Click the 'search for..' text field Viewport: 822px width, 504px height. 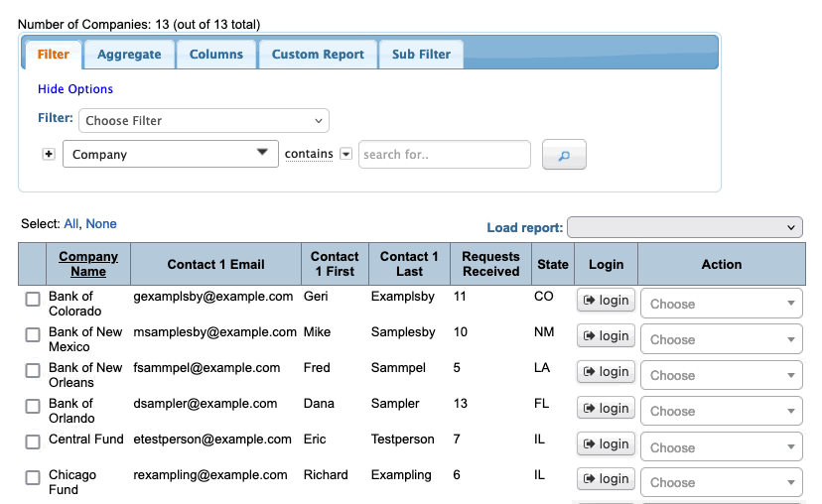click(444, 155)
